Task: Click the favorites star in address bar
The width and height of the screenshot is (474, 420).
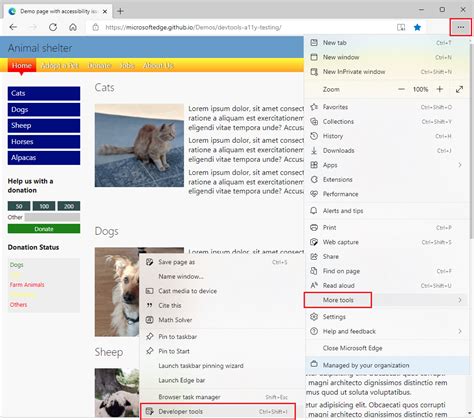Action: pyautogui.click(x=417, y=27)
